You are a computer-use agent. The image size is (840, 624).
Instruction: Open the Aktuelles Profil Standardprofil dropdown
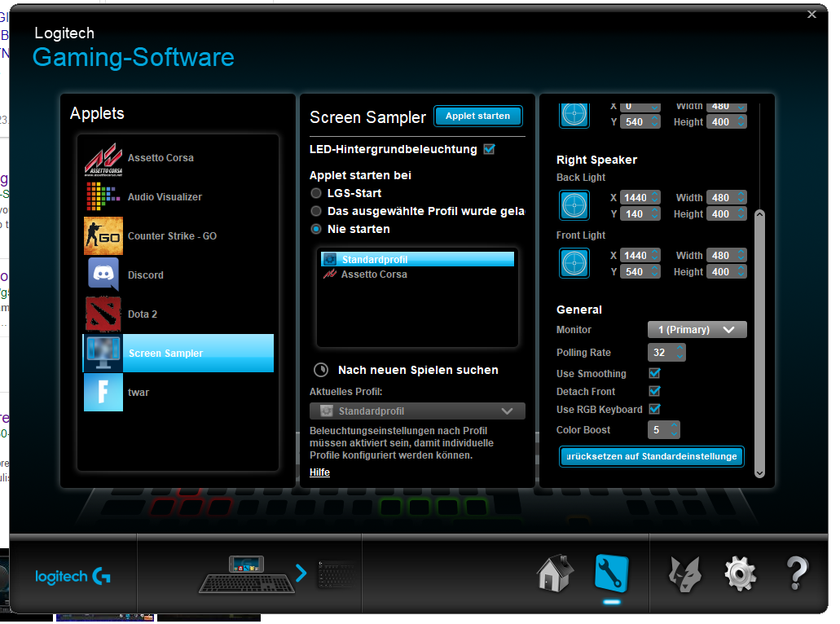(417, 411)
